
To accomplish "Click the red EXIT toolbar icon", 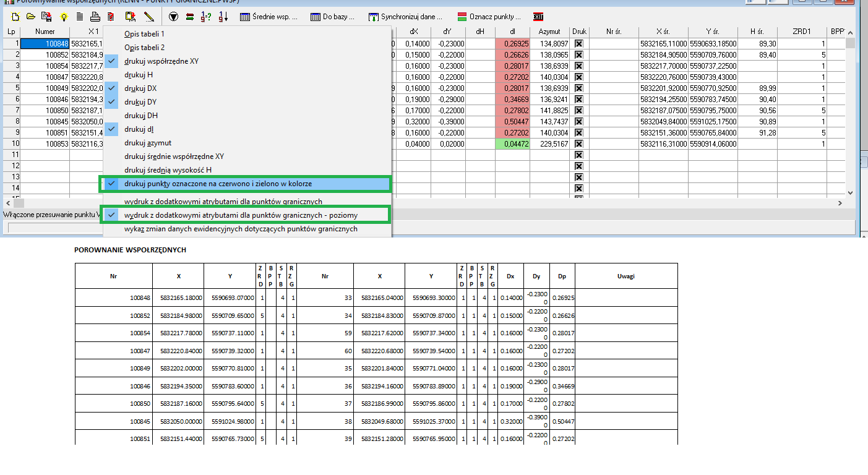I will tap(538, 17).
